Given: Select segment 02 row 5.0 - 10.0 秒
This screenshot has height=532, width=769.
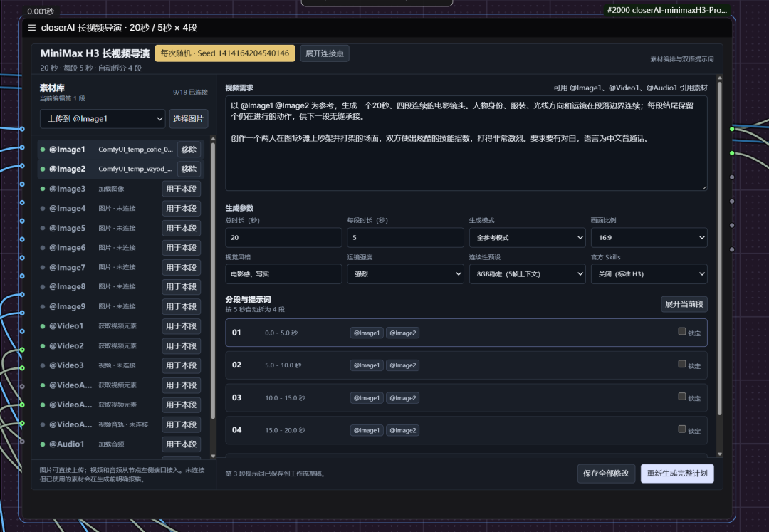Looking at the screenshot, I should click(x=466, y=365).
